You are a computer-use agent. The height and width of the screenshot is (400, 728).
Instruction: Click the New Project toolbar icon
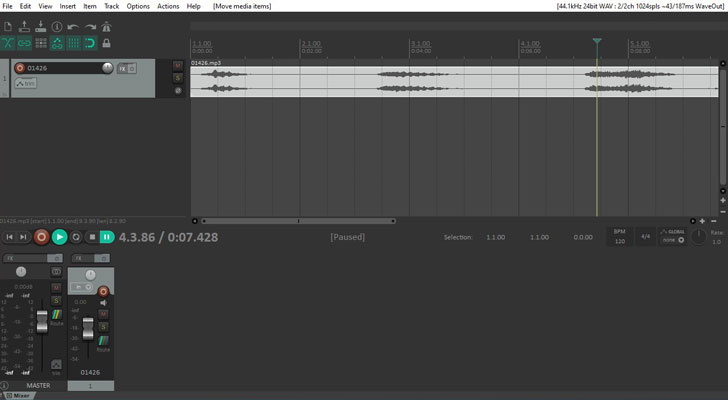8,27
